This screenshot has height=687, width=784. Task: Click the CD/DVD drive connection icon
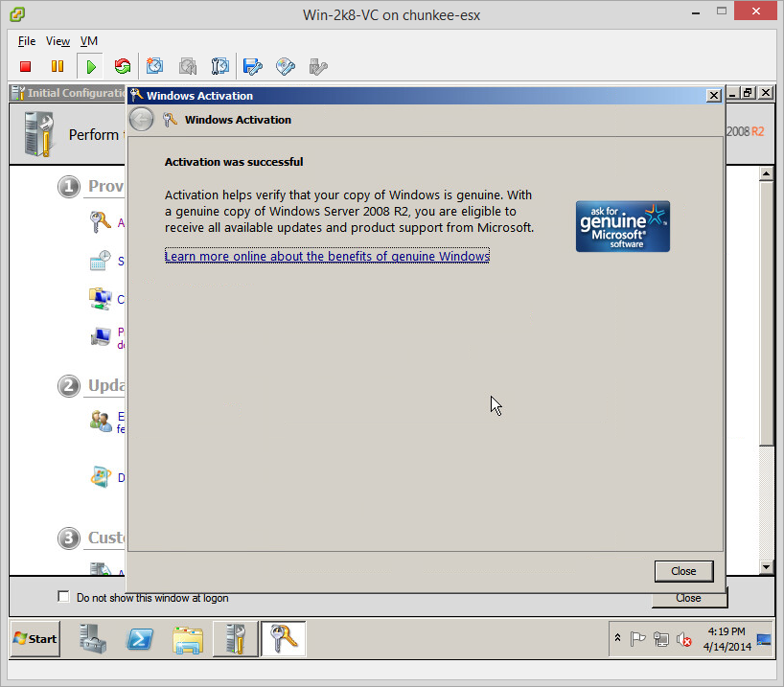tap(286, 66)
